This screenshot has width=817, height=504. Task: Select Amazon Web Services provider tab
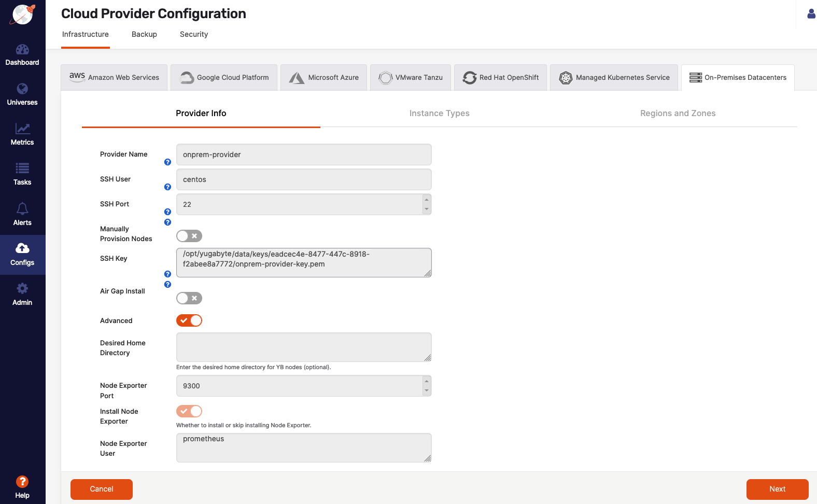(x=114, y=78)
